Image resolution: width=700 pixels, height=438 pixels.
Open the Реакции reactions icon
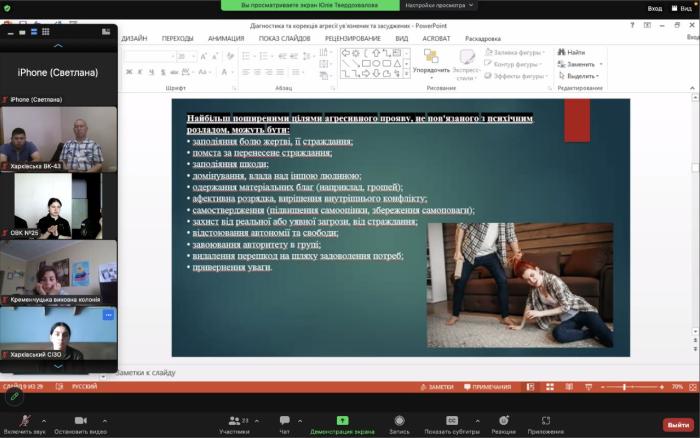(504, 420)
